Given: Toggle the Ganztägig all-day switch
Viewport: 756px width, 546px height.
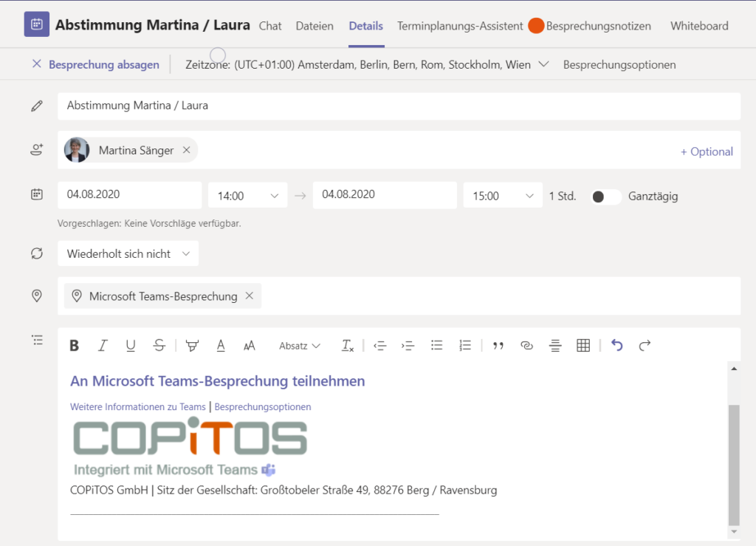Looking at the screenshot, I should pos(606,197).
